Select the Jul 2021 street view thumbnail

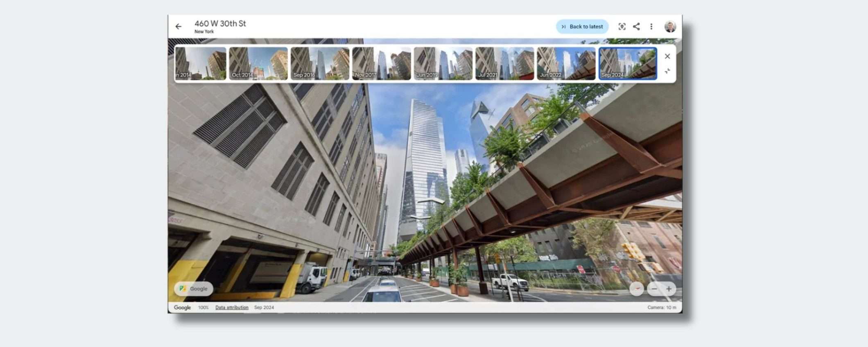coord(505,63)
